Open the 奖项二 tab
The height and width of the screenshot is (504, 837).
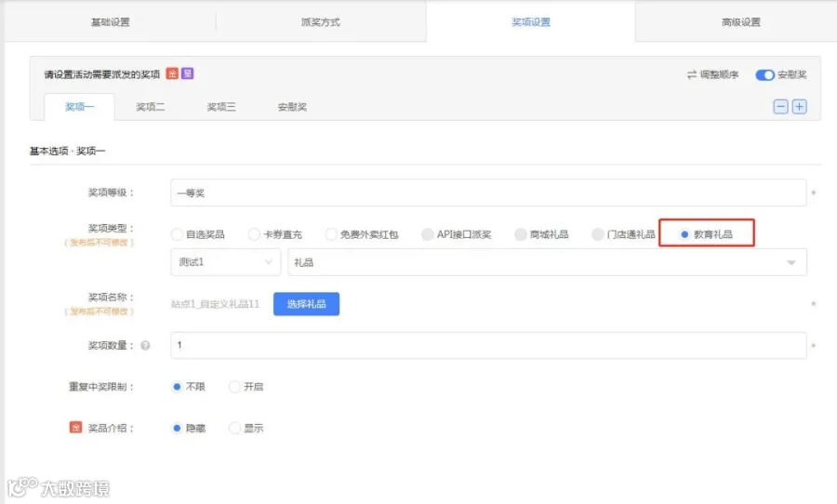150,107
